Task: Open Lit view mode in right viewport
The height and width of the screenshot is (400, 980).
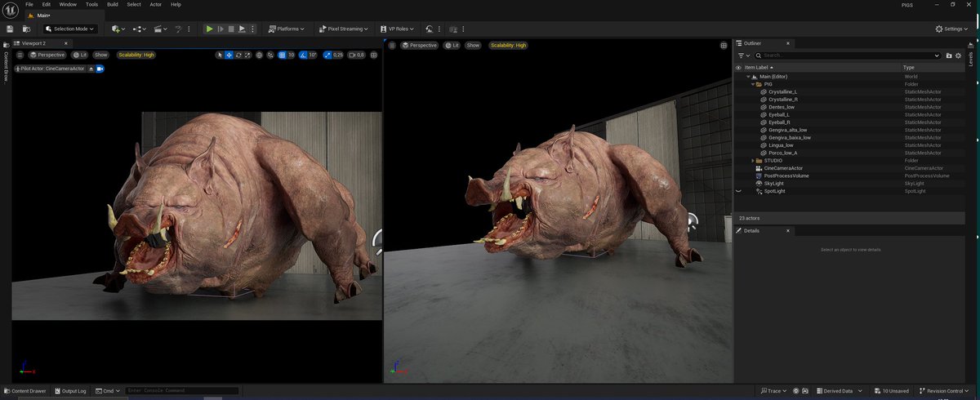Action: [452, 45]
